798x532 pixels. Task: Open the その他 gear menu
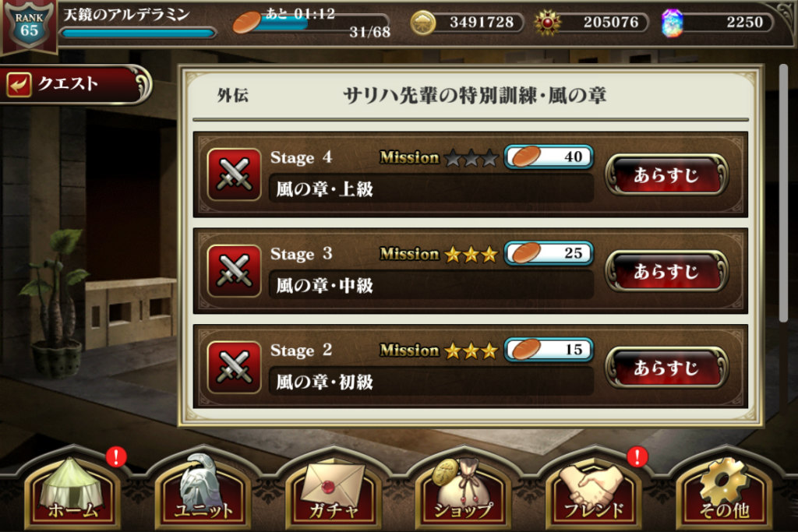(724, 489)
